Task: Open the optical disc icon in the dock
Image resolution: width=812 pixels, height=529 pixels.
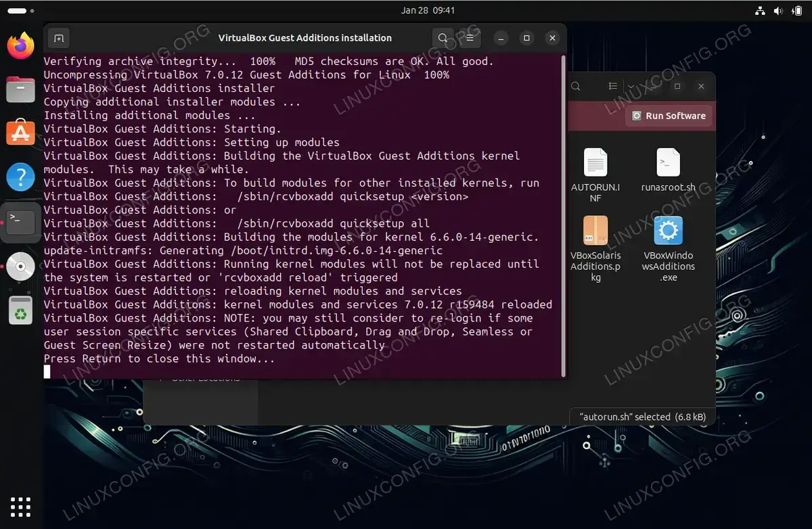Action: [x=21, y=267]
